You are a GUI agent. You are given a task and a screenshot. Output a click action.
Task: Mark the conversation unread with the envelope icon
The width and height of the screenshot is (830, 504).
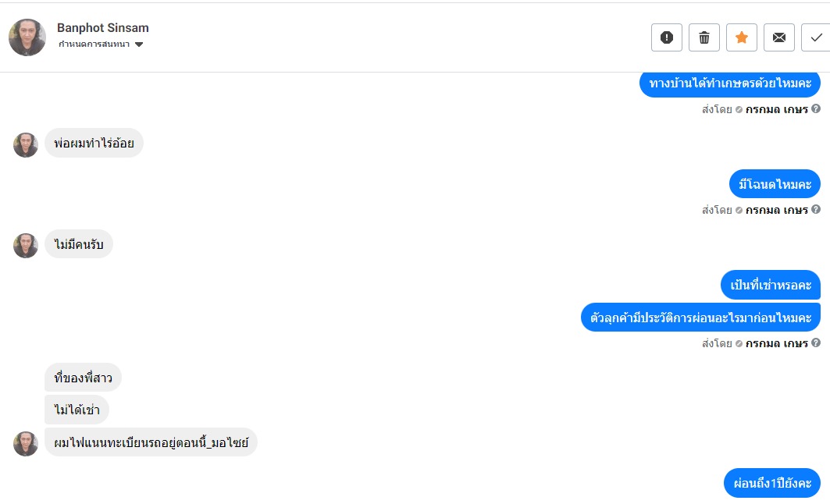778,37
